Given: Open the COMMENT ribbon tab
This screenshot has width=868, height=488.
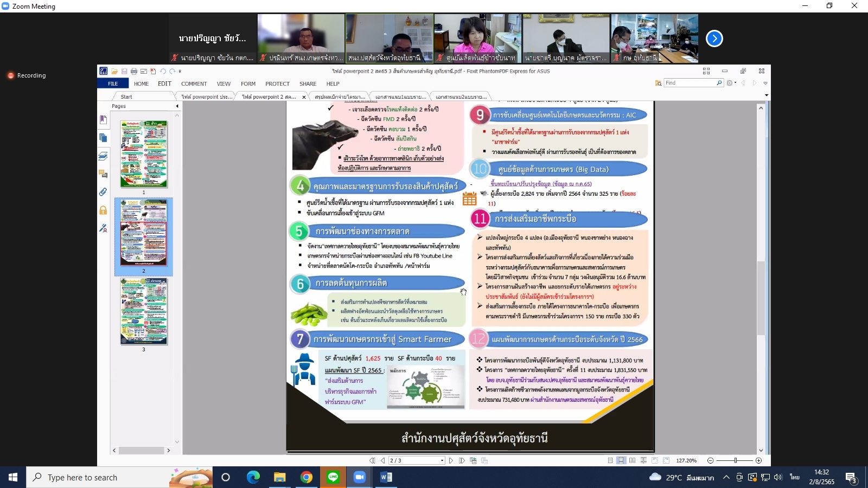Looking at the screenshot, I should click(x=194, y=84).
